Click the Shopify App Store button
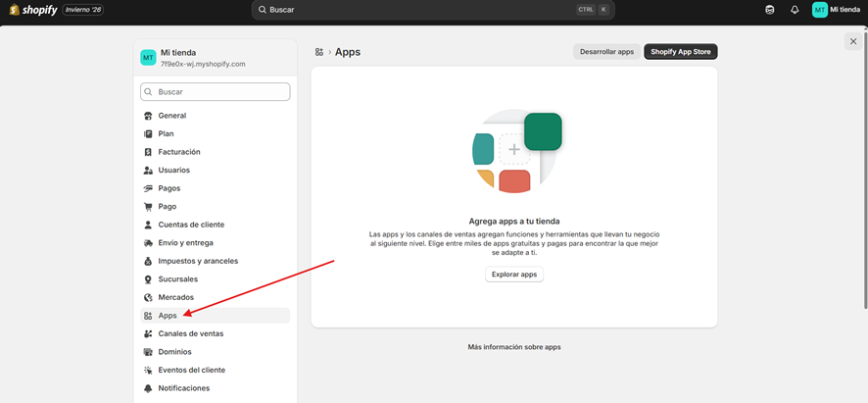868x403 pixels. coord(680,52)
